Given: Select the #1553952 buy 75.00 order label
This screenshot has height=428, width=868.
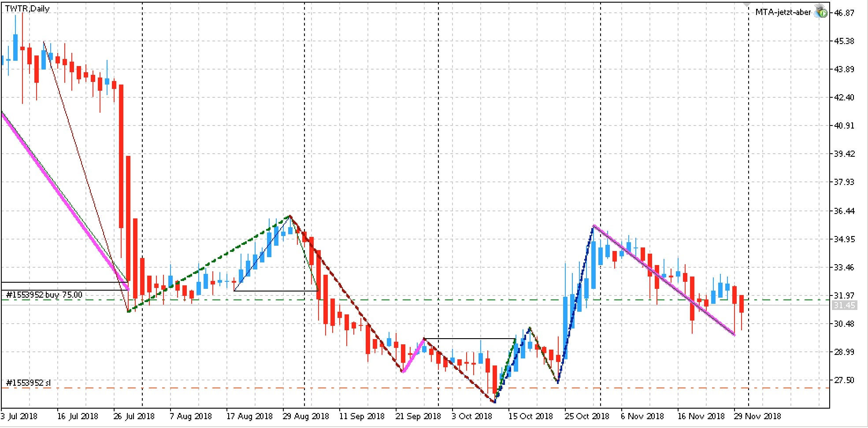Looking at the screenshot, I should [44, 295].
